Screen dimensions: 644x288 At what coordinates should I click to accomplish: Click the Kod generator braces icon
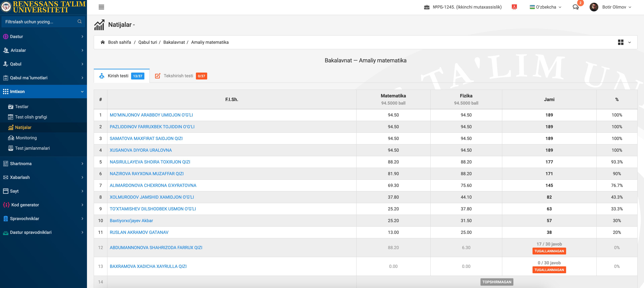click(x=6, y=205)
